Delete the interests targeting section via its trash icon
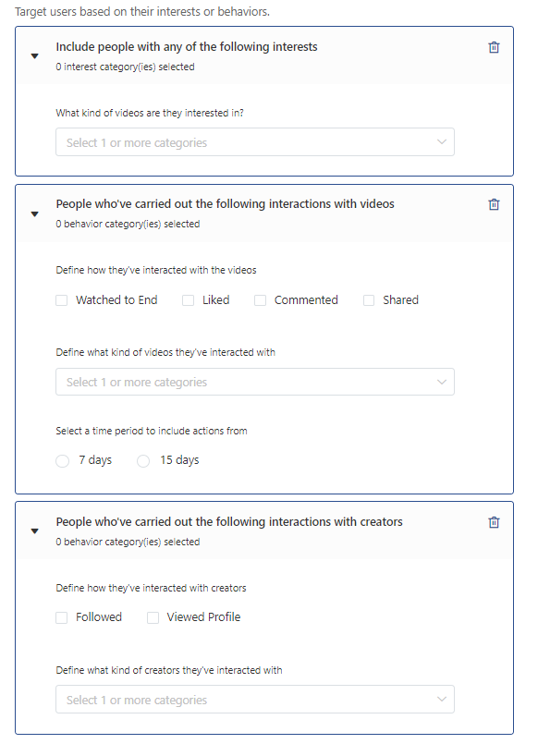 click(x=494, y=47)
